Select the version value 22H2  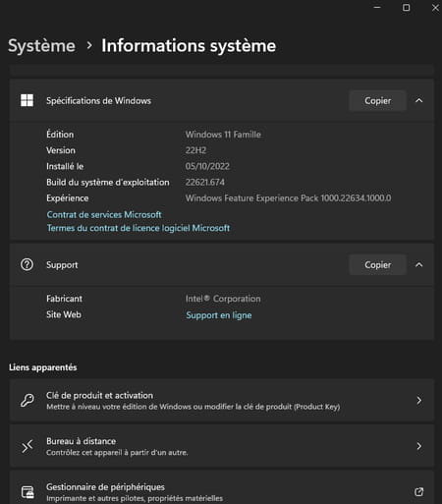coord(195,150)
